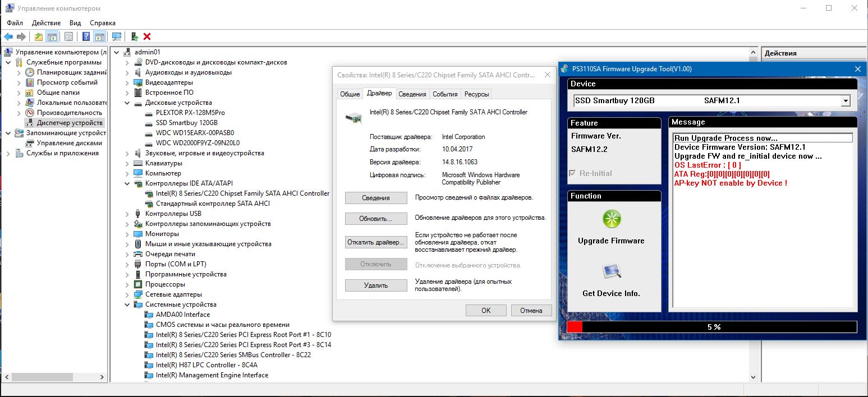
Task: Collapse the Дисковые устройства category
Action: point(127,103)
